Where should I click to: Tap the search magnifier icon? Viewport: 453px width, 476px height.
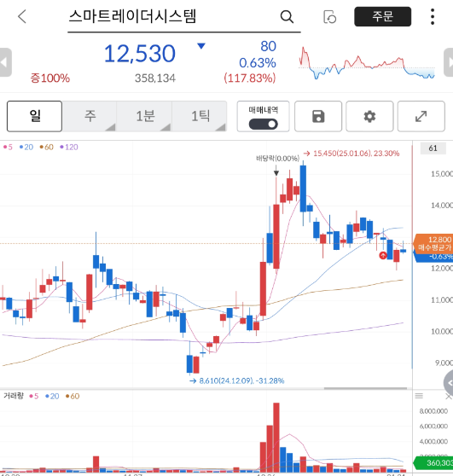287,17
